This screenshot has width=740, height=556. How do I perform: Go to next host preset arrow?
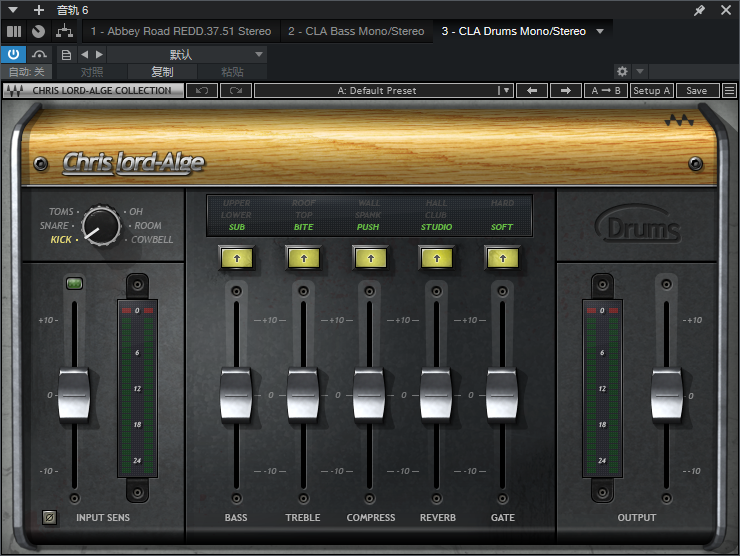click(99, 55)
